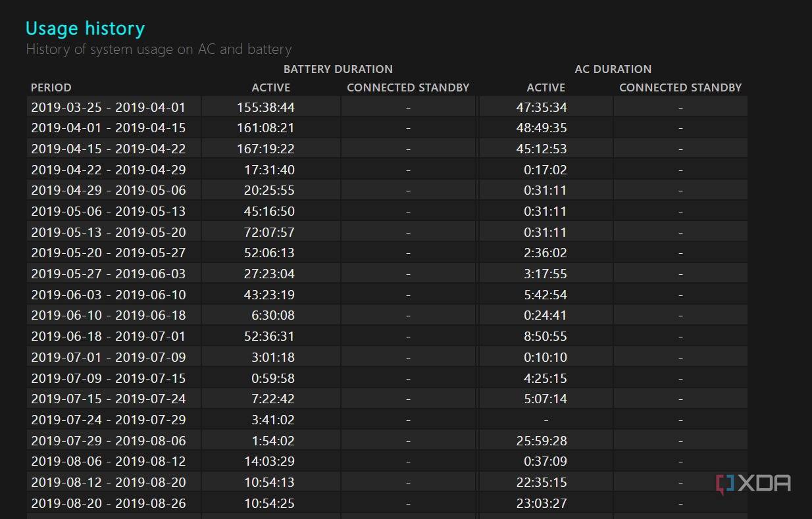
Task: Click battery active value 10:54:13
Action: (x=270, y=482)
